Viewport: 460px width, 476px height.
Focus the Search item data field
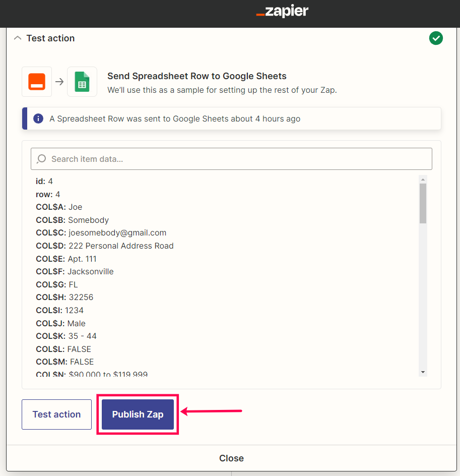pos(231,159)
